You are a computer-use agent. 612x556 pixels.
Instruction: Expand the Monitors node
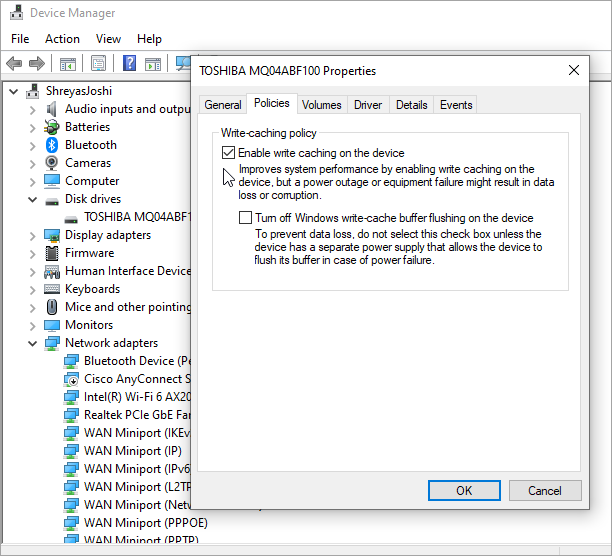33,326
